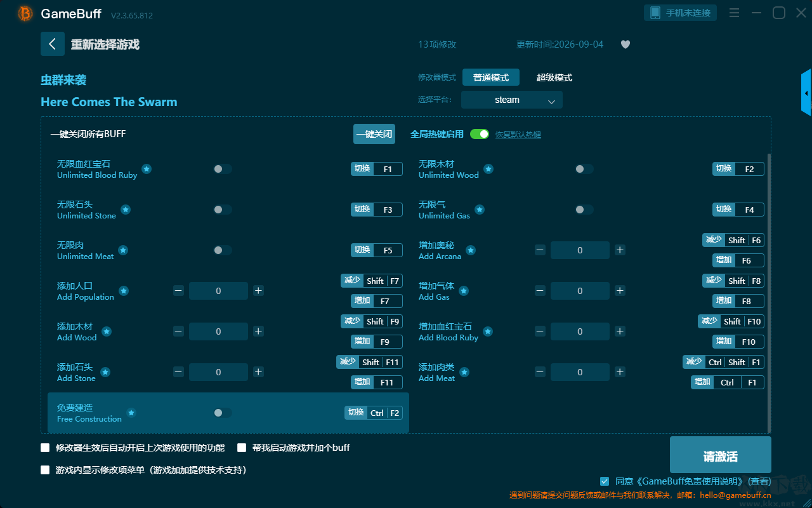Increase Add Population value with plus
The image size is (812, 508).
pyautogui.click(x=258, y=291)
